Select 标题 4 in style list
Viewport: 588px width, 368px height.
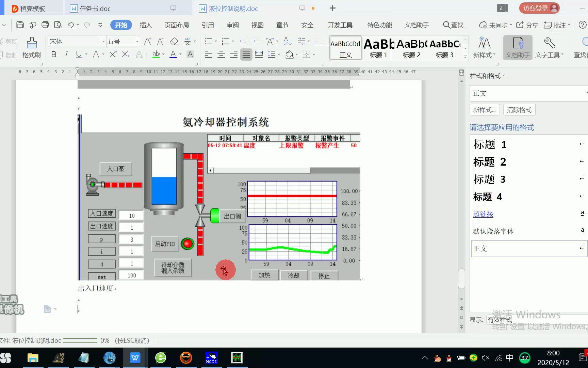[x=487, y=197]
